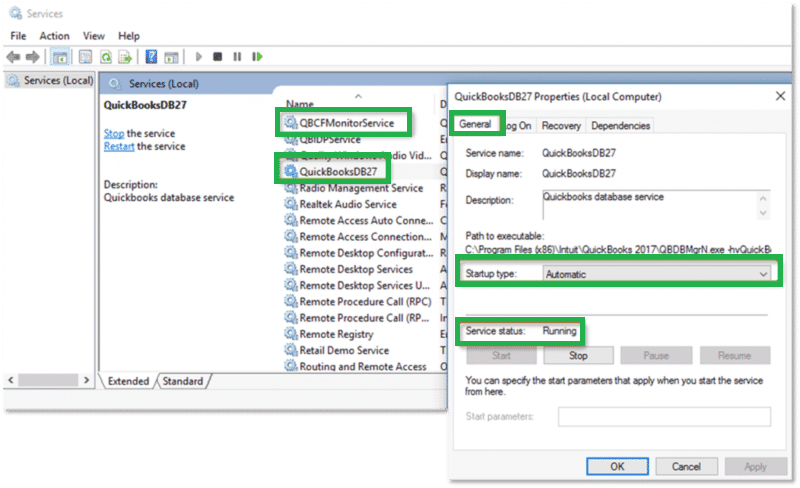
Task: Switch to the Standard view tab
Action: point(183,381)
